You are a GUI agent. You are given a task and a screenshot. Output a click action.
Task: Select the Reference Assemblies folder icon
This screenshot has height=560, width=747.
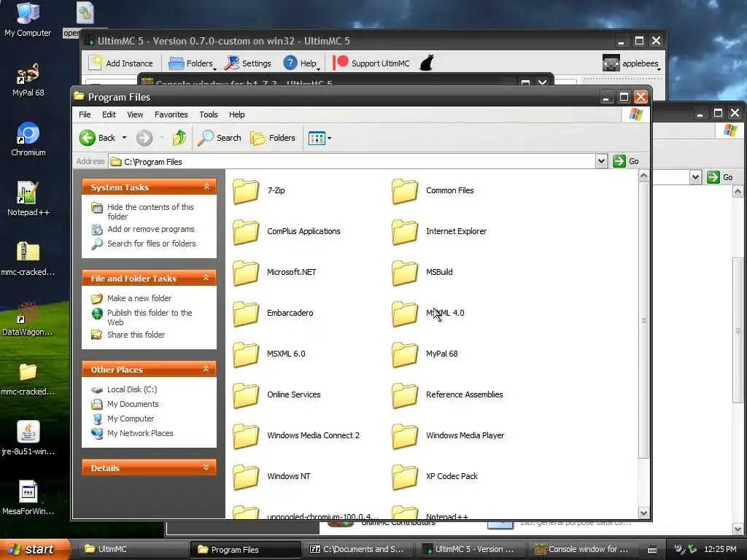click(x=405, y=396)
